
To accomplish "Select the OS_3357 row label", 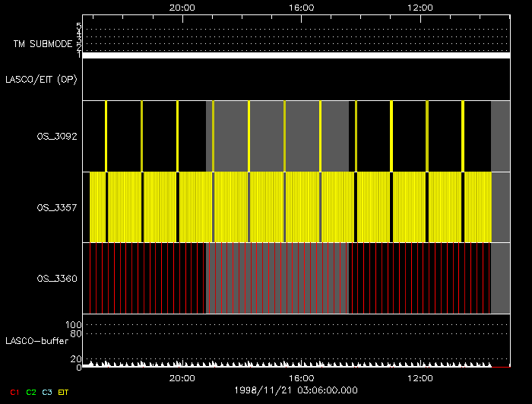I will pyautogui.click(x=57, y=207).
